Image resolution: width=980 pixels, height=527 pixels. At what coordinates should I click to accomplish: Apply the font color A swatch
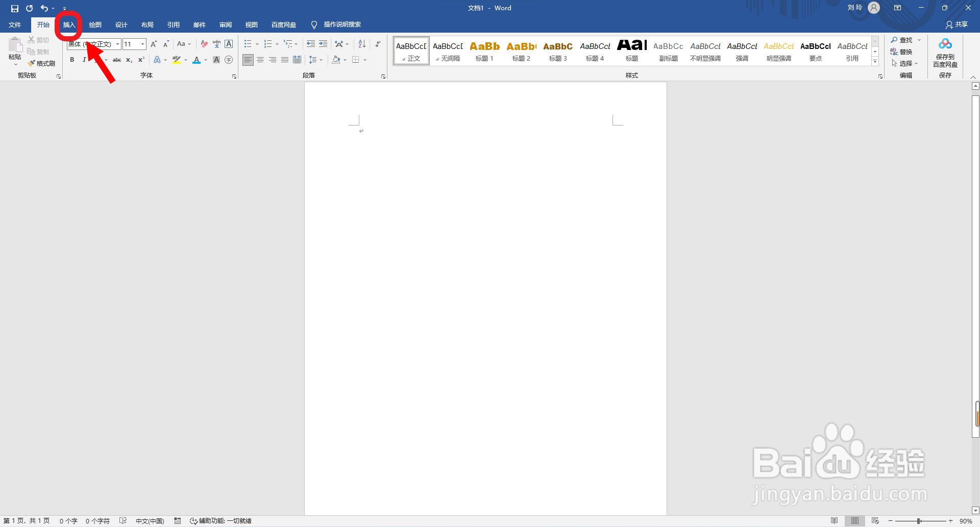197,60
